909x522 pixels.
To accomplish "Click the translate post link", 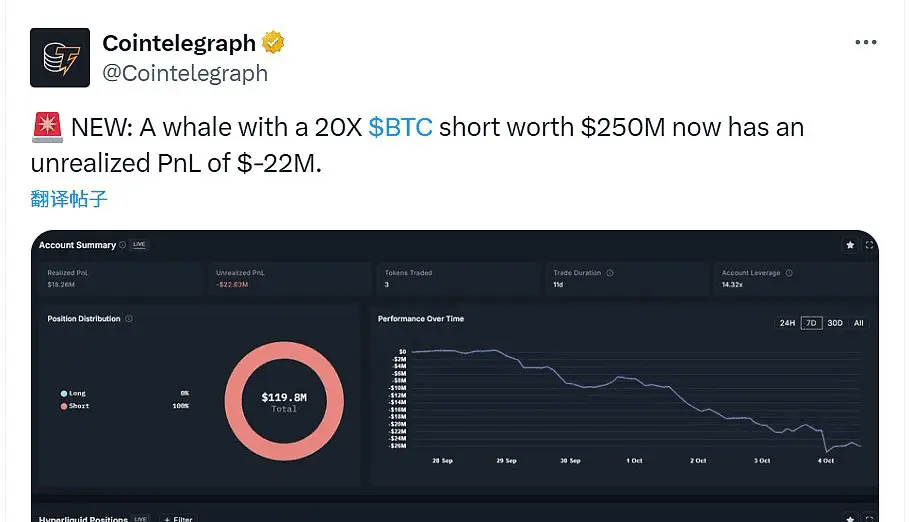I will coord(69,198).
